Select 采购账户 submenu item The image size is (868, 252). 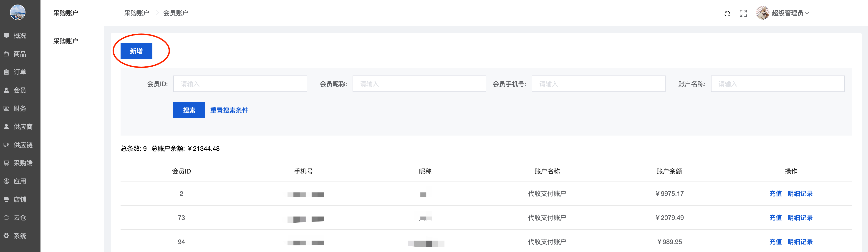pos(66,41)
